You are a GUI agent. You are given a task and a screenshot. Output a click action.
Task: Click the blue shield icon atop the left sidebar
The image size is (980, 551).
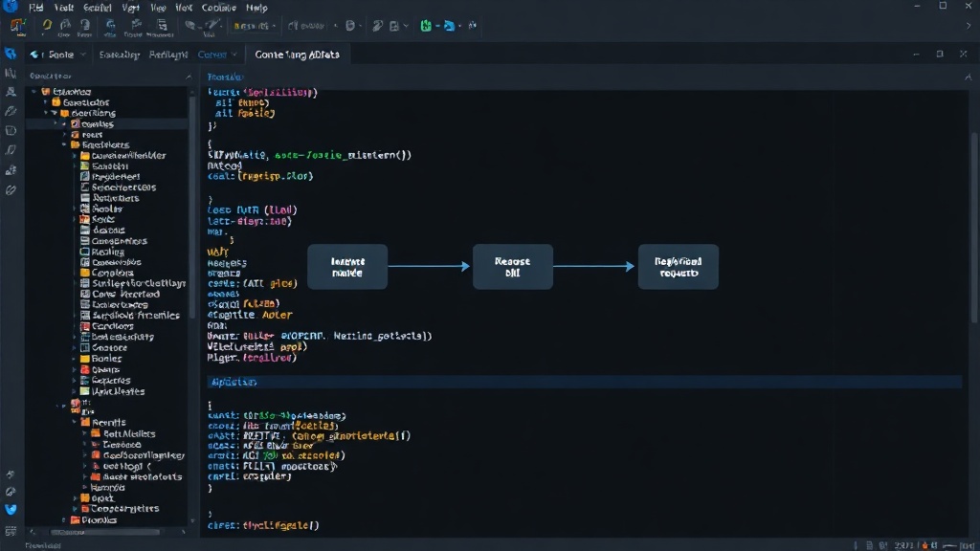tap(11, 54)
